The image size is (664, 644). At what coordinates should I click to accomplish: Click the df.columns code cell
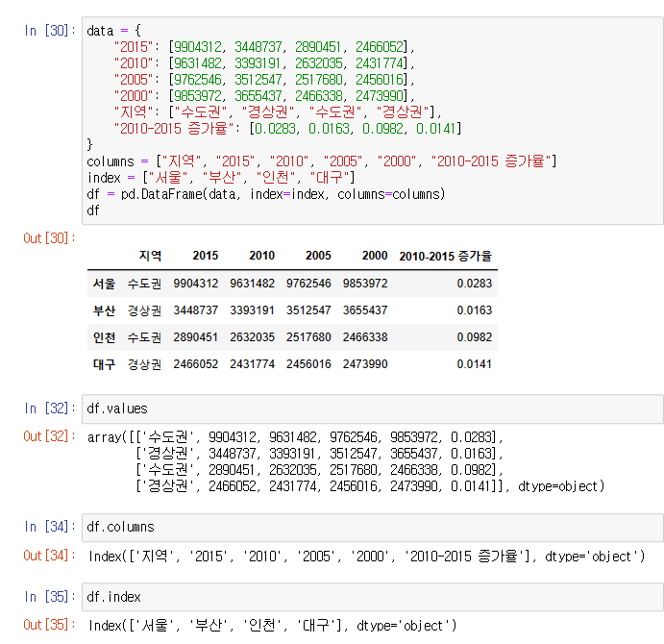click(373, 527)
